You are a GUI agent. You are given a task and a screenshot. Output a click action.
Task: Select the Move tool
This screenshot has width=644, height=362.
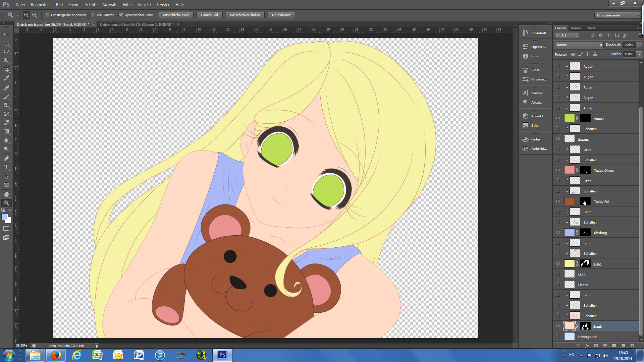tap(6, 35)
